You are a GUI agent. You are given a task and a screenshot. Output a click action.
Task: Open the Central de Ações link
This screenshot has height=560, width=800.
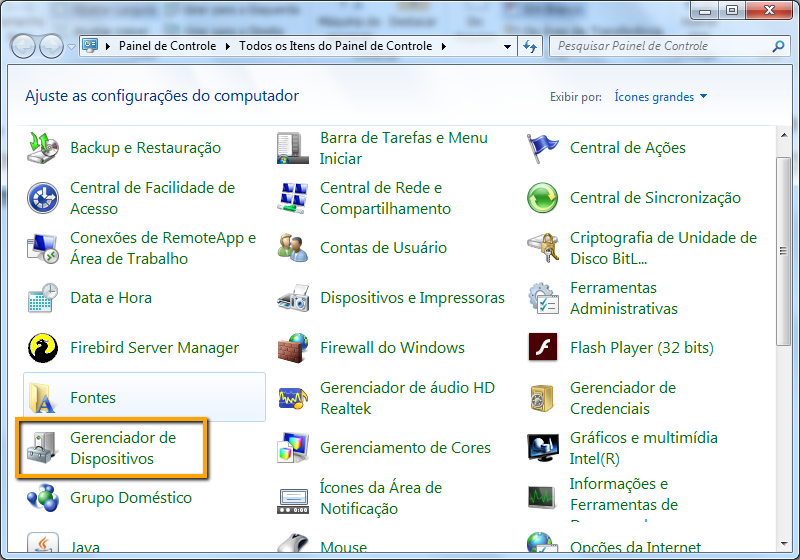(x=628, y=148)
